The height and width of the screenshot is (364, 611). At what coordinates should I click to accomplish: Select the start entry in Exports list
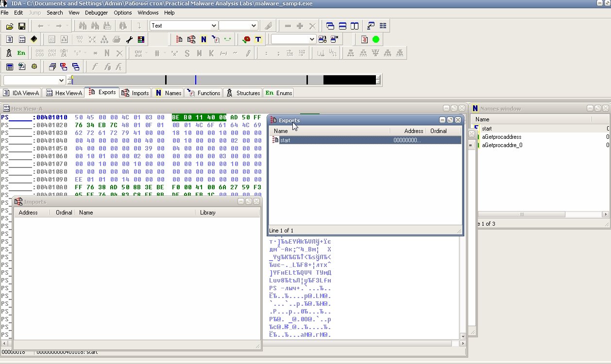coord(285,140)
